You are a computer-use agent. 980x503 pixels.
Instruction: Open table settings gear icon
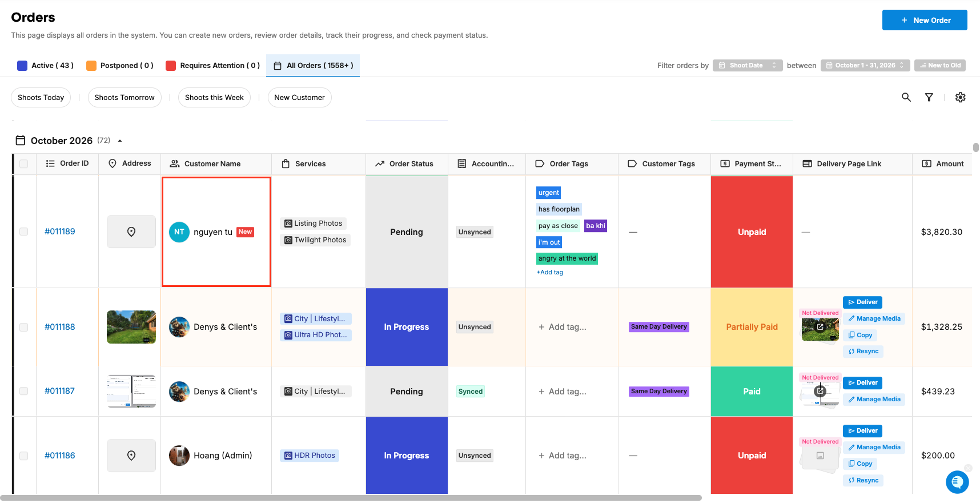[x=961, y=97]
